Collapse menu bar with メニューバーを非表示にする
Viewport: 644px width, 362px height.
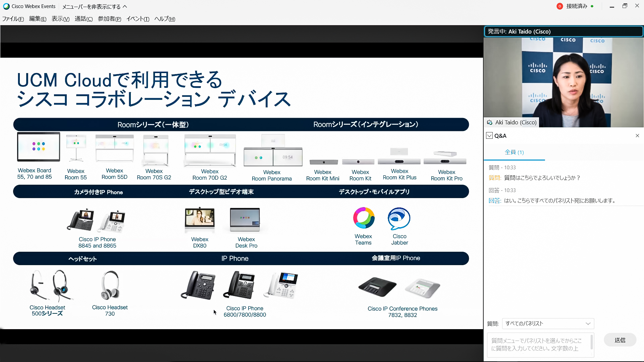click(95, 6)
